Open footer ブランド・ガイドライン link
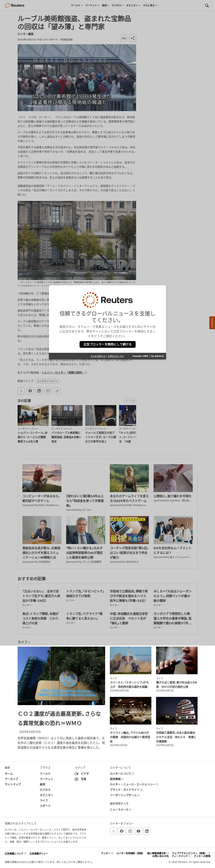The image size is (215, 868). [x=126, y=790]
